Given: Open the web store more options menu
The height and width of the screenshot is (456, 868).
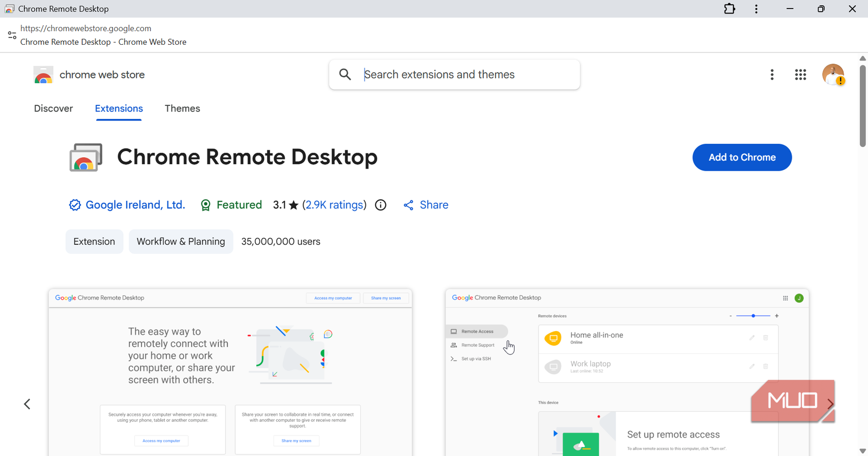Looking at the screenshot, I should point(772,75).
